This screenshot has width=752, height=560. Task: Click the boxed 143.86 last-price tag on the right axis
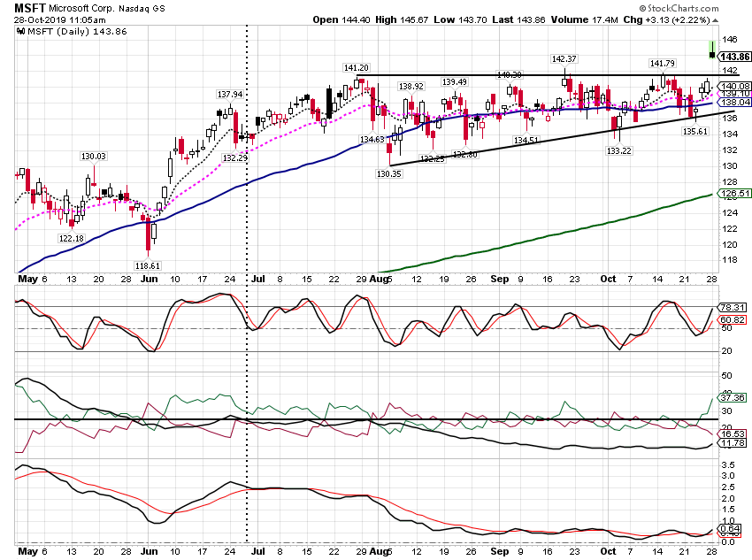pos(733,57)
